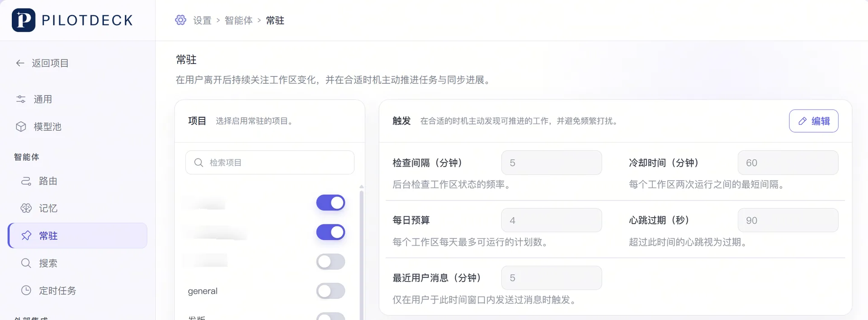The width and height of the screenshot is (868, 320).
Task: Click the 定时任务 clock icon
Action: click(x=26, y=290)
